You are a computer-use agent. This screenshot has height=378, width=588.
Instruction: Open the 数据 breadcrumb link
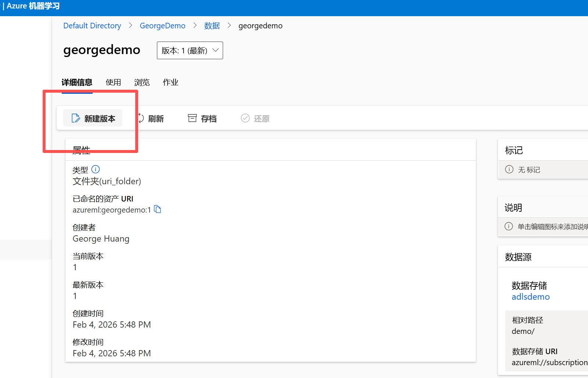coord(212,26)
